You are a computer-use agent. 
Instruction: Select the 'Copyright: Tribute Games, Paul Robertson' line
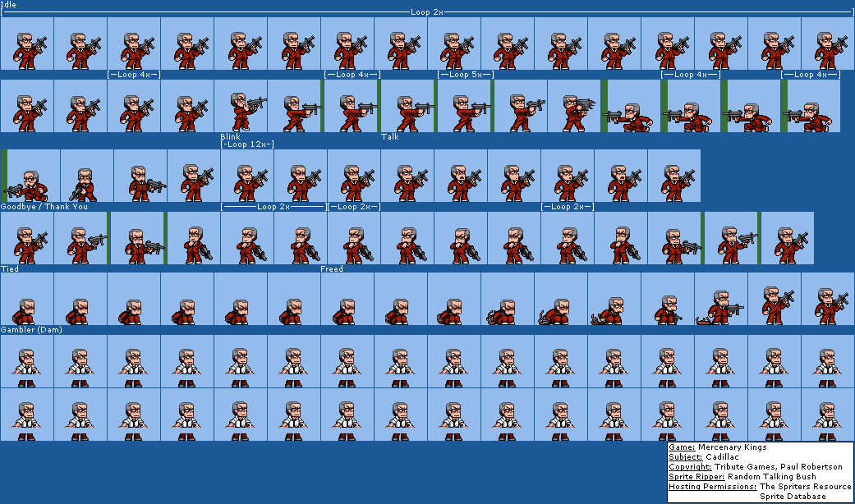[x=756, y=467]
